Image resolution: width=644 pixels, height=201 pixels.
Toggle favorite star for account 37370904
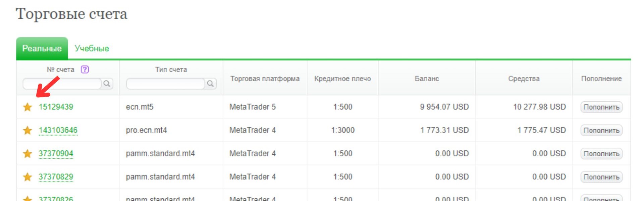click(28, 154)
